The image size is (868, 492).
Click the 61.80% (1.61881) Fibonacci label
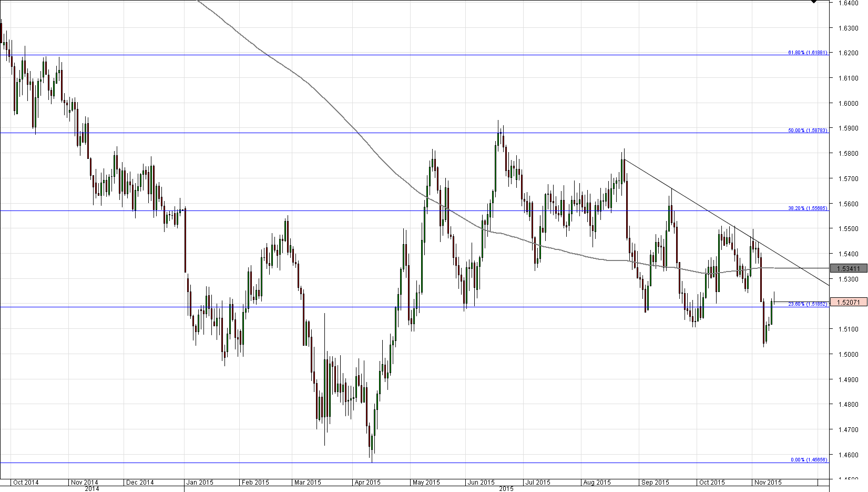point(808,53)
